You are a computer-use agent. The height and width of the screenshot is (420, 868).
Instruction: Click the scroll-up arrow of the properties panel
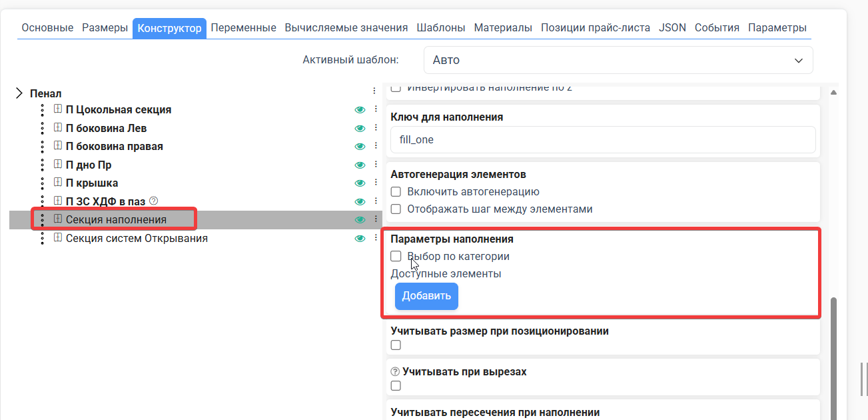coord(833,92)
